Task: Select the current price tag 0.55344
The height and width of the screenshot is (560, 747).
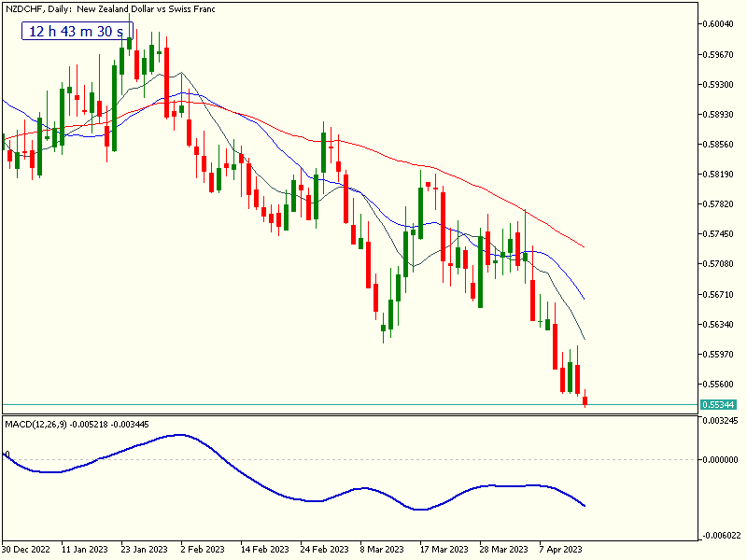Action: (x=718, y=405)
